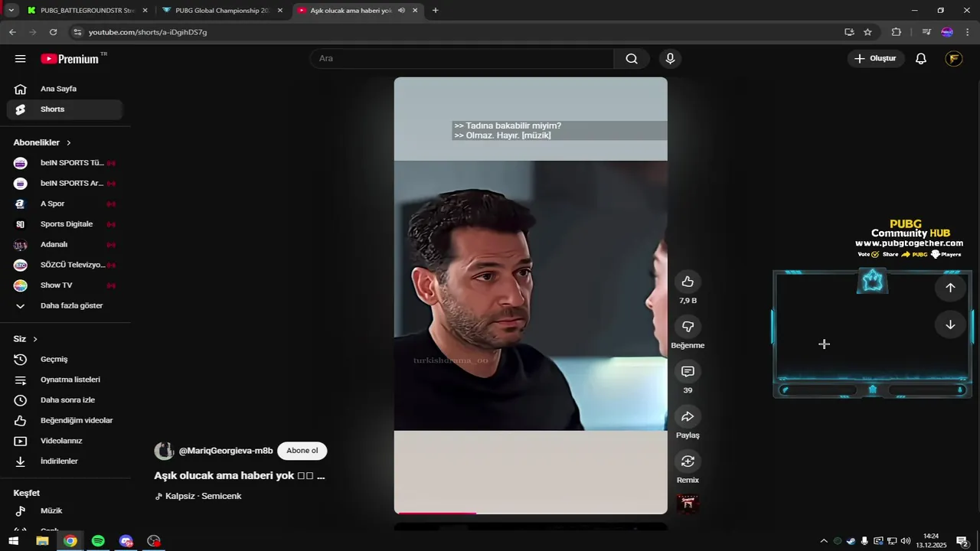
Task: View site information icon in address bar
Action: click(77, 32)
